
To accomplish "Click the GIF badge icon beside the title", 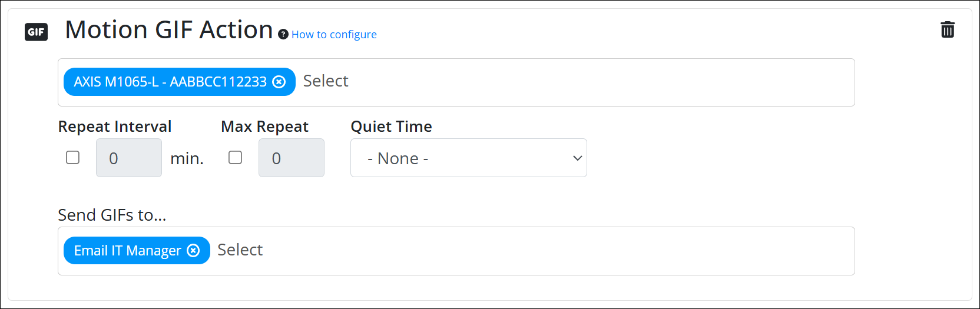I will point(36,32).
